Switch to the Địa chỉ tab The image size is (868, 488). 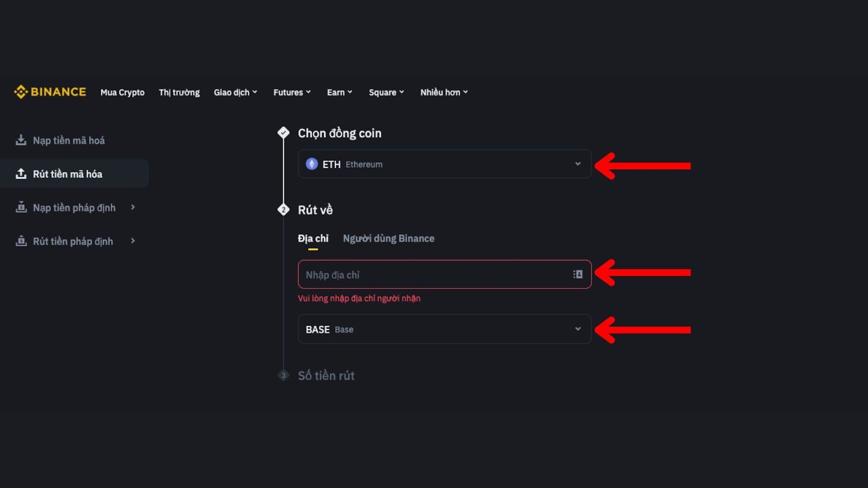[x=313, y=239]
